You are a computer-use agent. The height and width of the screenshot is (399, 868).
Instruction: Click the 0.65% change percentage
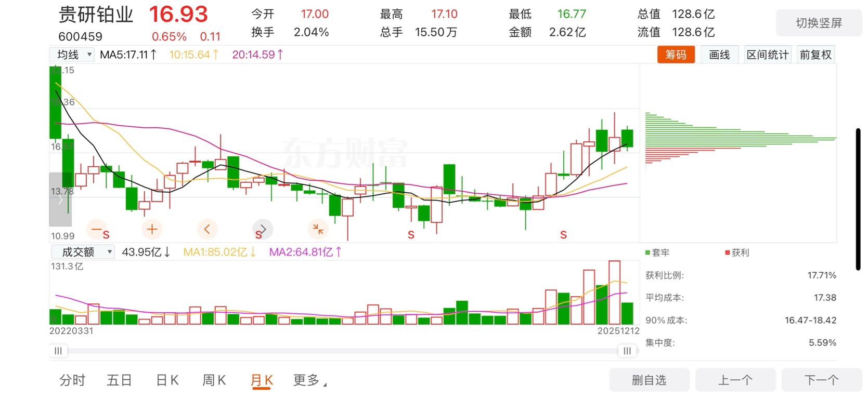click(169, 37)
